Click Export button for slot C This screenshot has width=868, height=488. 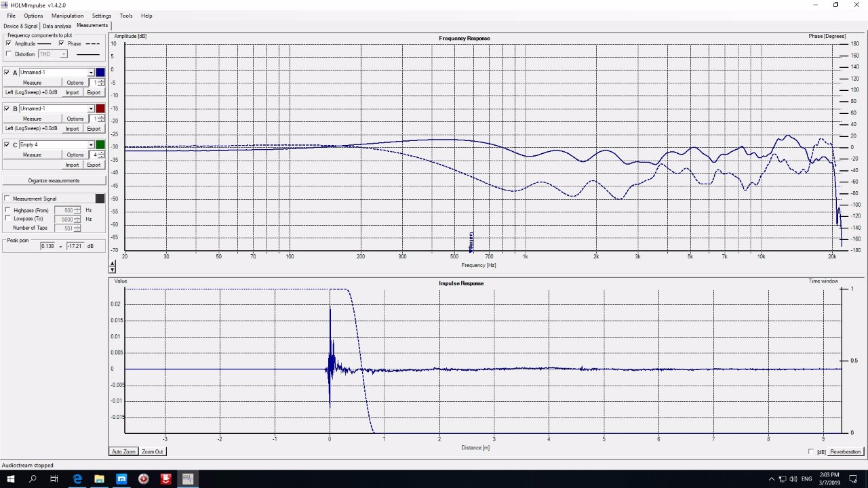(94, 165)
